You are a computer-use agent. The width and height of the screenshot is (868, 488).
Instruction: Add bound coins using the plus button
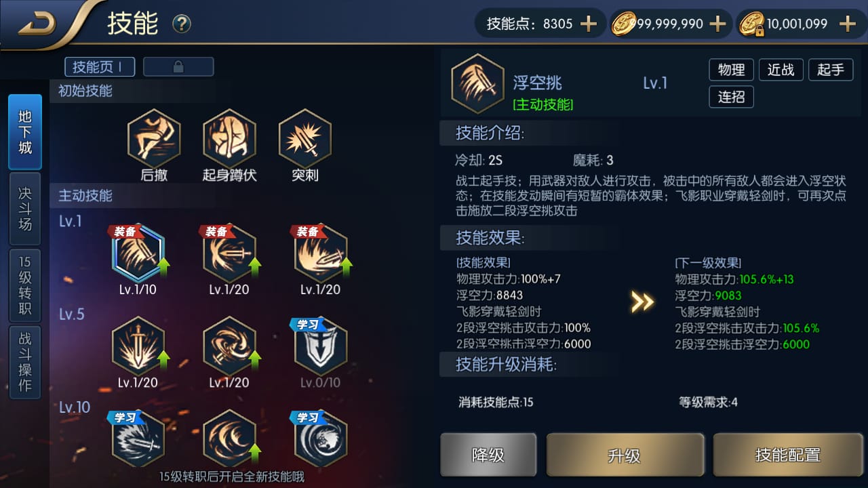pyautogui.click(x=847, y=24)
